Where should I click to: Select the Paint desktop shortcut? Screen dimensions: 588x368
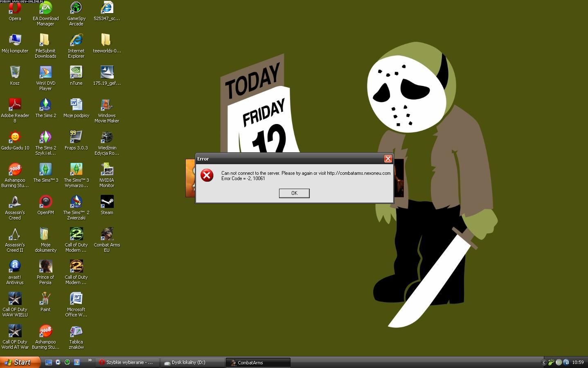coord(45,302)
